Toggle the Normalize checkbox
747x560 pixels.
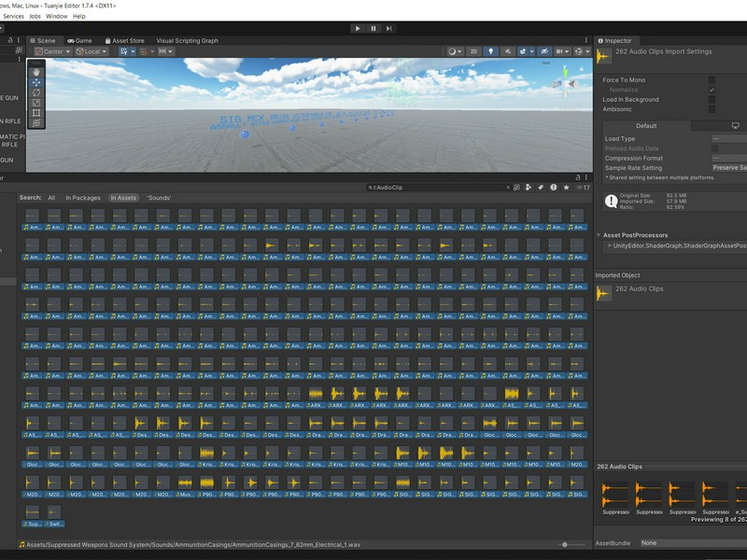point(712,90)
